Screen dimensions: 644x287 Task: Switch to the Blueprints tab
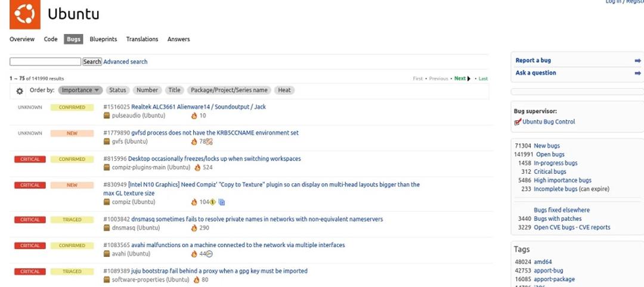point(103,39)
